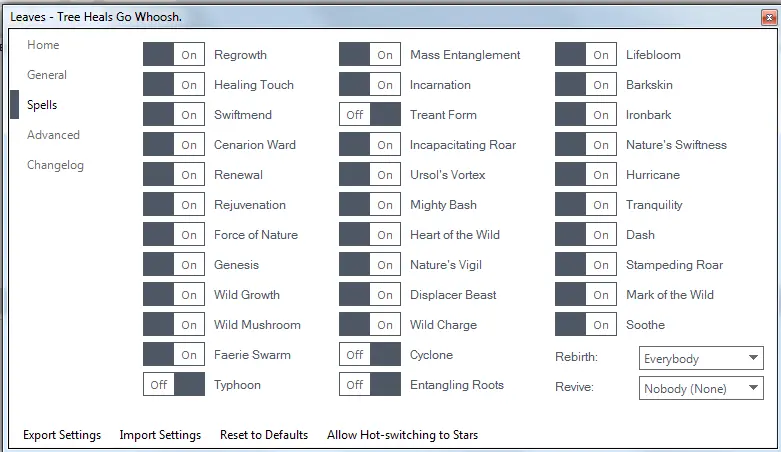Switch to the Advanced tab
Image resolution: width=781 pixels, height=452 pixels.
pyautogui.click(x=53, y=135)
